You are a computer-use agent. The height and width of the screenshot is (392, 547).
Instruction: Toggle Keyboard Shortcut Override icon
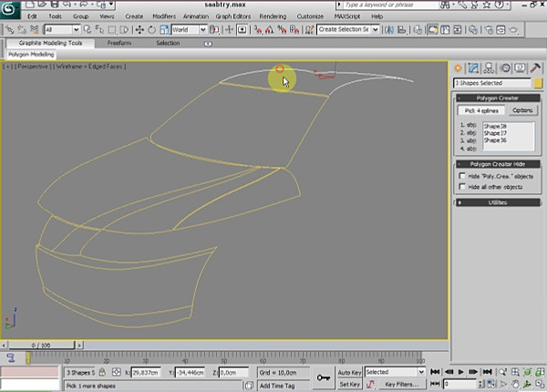(243, 30)
